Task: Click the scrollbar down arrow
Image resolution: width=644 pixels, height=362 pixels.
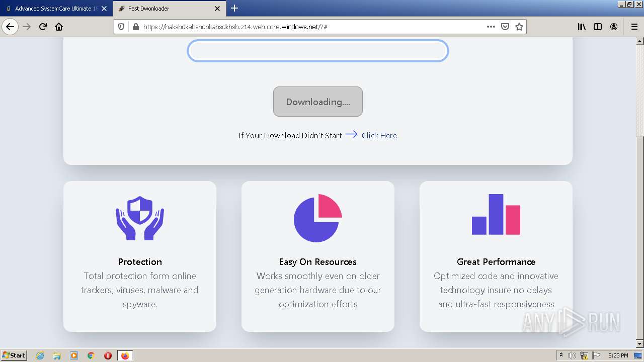Action: click(639, 344)
